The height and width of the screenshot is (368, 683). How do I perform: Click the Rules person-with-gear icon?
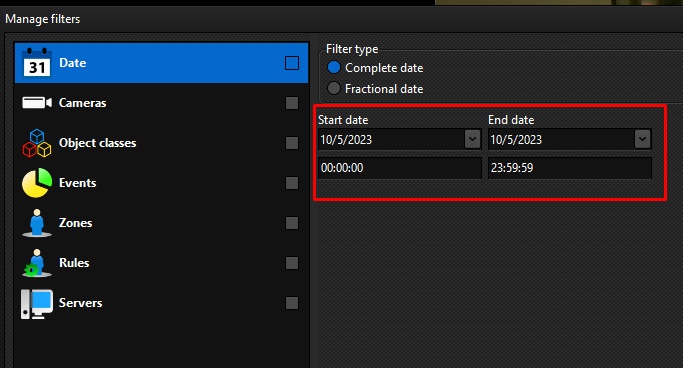(37, 263)
